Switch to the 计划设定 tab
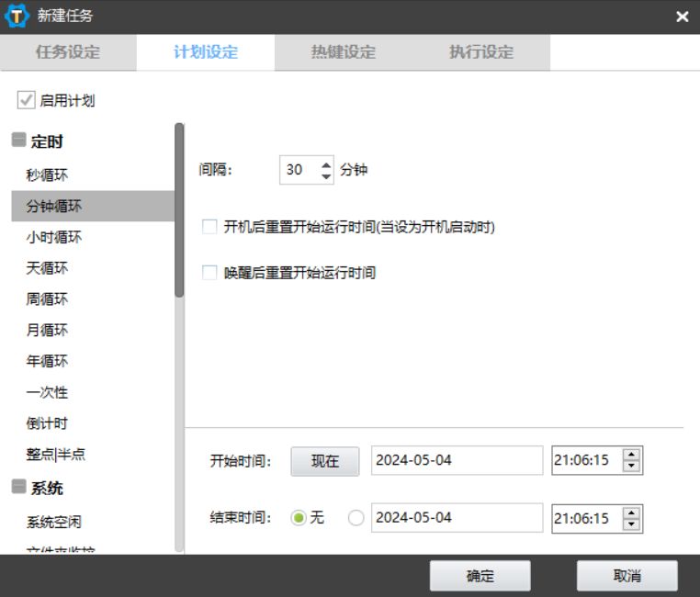Screen dimensions: 700x597 206,52
